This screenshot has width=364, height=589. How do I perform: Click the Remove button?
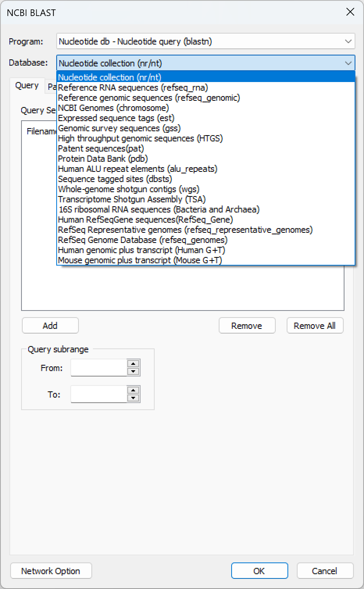coord(247,326)
